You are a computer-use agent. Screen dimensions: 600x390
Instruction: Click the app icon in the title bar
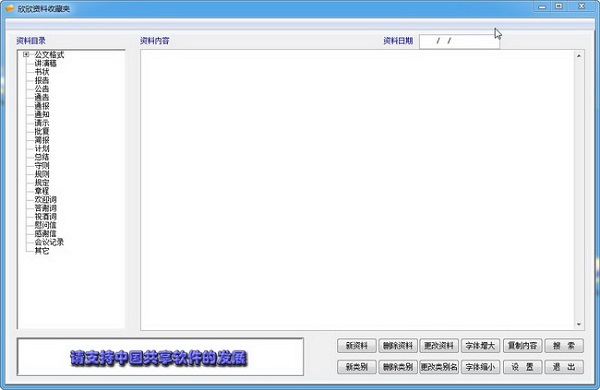(9, 8)
